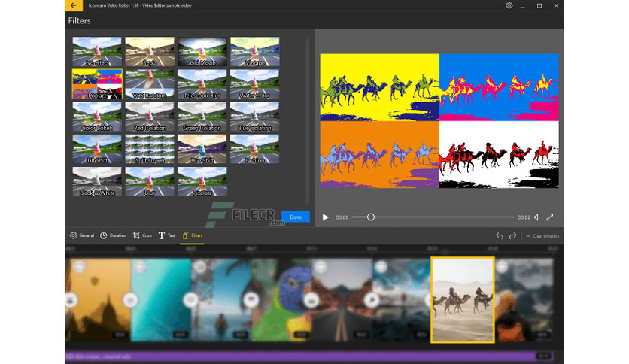This screenshot has width=629, height=364.
Task: Select the Vintage filter
Action: click(255, 52)
